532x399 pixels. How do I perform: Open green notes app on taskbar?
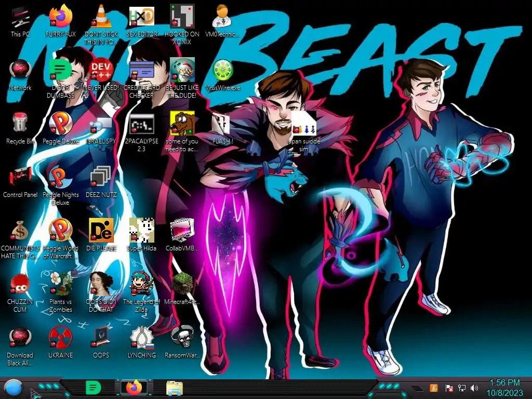click(93, 388)
